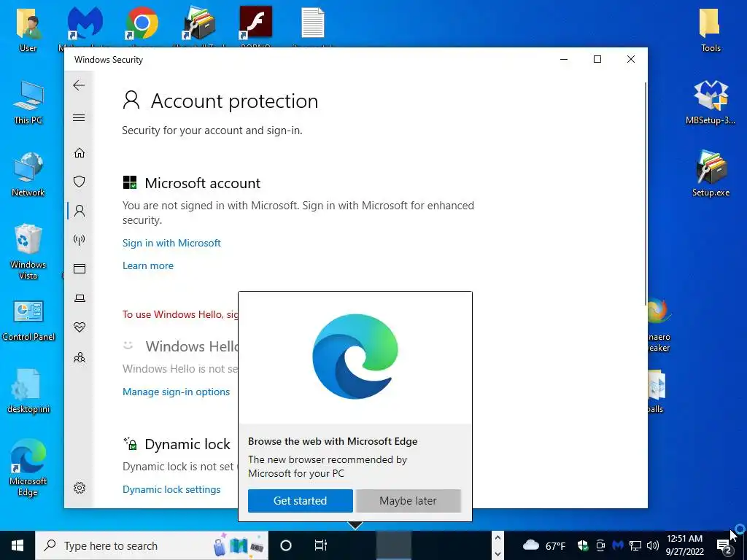Click Meet Now tray icon

(x=600, y=545)
